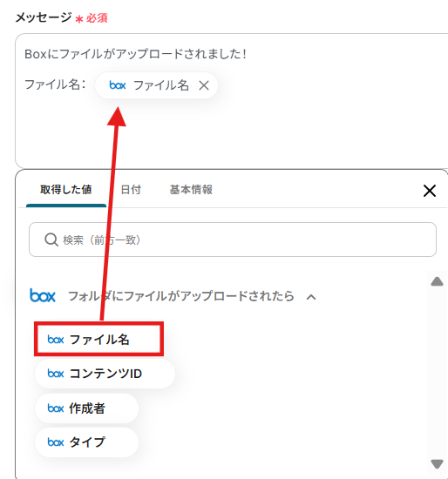The height and width of the screenshot is (479, 448).
Task: Click box icon inside the message chip
Action: (x=118, y=85)
